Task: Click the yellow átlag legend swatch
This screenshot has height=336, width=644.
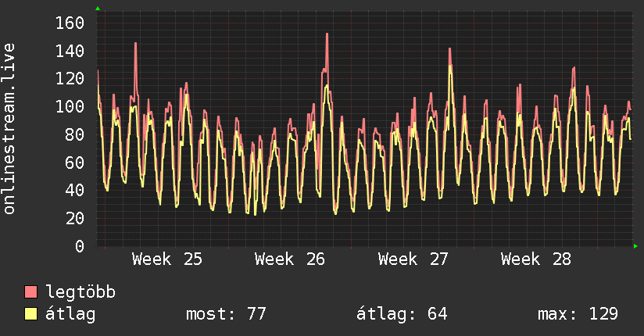Action: point(30,314)
